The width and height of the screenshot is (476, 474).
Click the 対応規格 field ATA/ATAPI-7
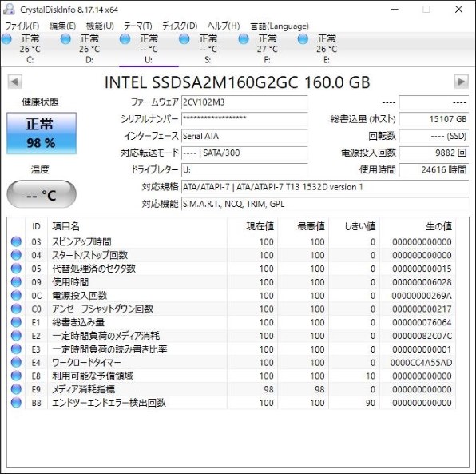325,187
